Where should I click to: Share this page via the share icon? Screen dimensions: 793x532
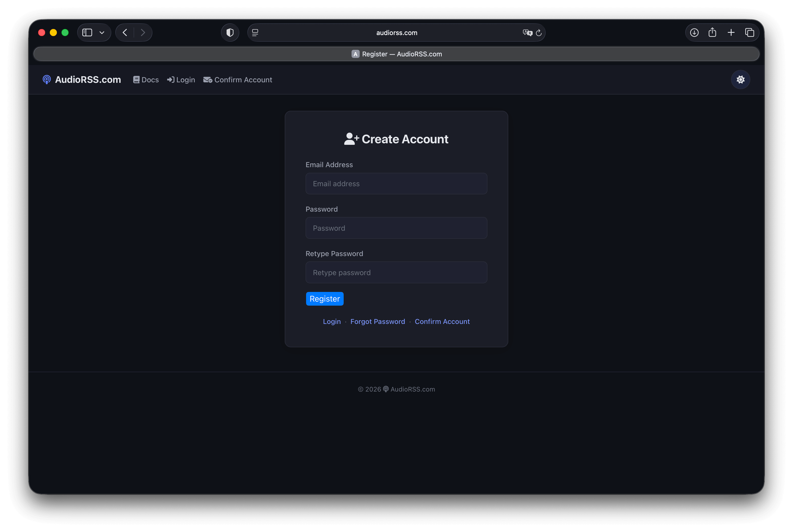pos(713,32)
